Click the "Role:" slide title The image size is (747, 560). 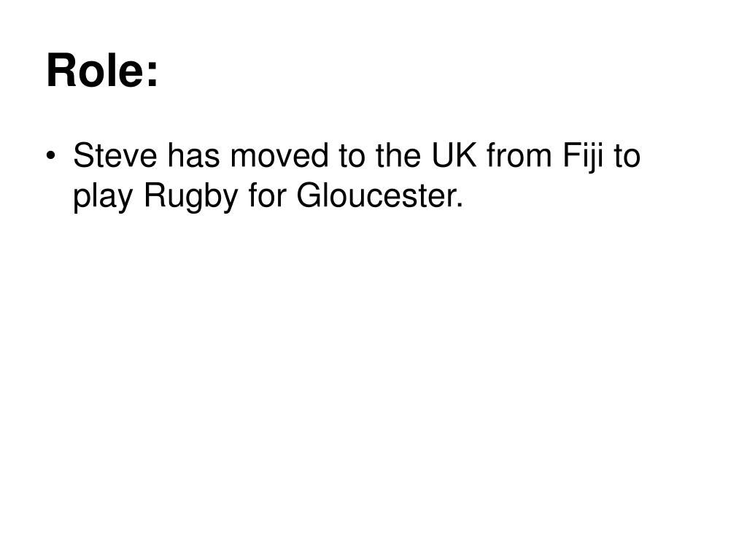pyautogui.click(x=102, y=70)
